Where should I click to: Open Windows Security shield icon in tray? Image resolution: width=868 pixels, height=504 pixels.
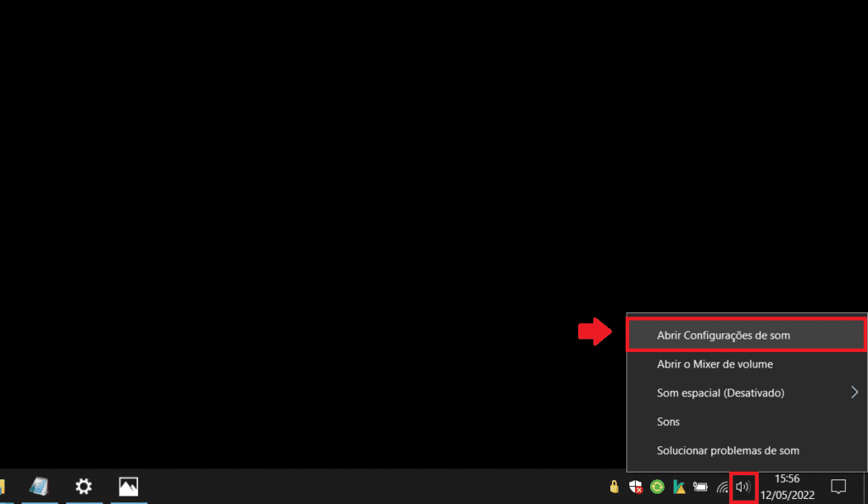[635, 487]
